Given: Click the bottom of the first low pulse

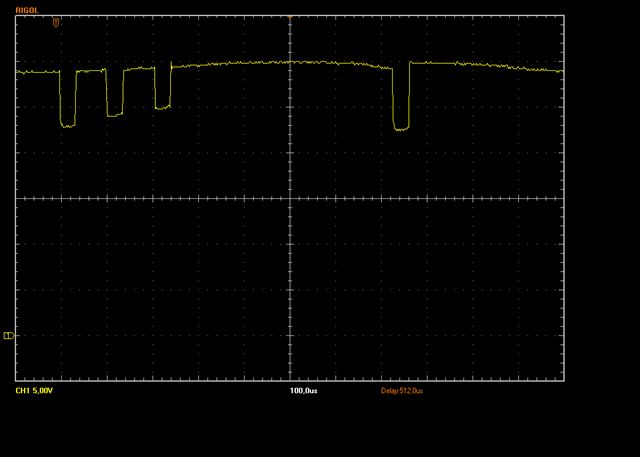Looking at the screenshot, I should point(68,126).
